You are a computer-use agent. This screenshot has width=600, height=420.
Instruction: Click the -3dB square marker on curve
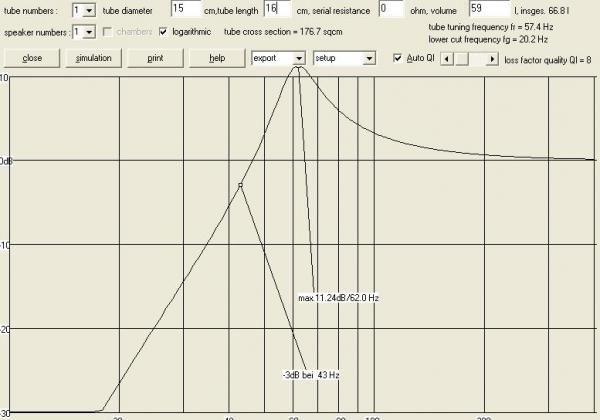[240, 185]
